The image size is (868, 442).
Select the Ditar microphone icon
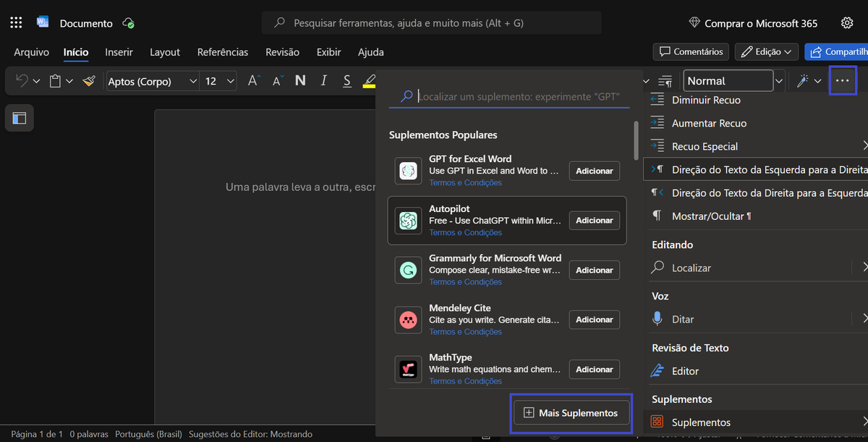tap(658, 318)
